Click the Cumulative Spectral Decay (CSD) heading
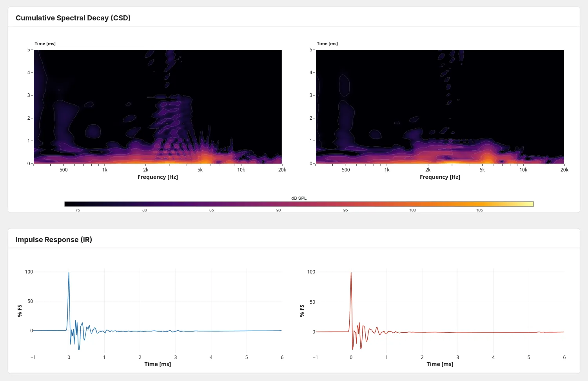This screenshot has height=381, width=588. tap(73, 18)
